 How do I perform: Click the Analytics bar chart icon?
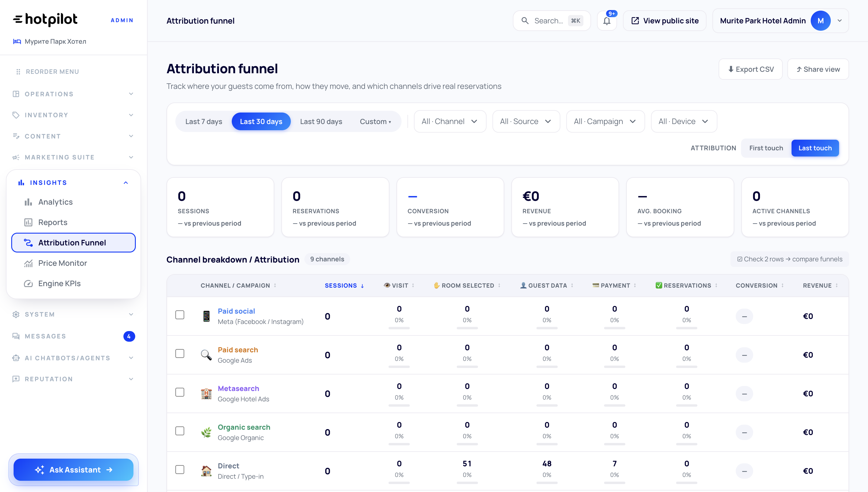click(x=28, y=202)
